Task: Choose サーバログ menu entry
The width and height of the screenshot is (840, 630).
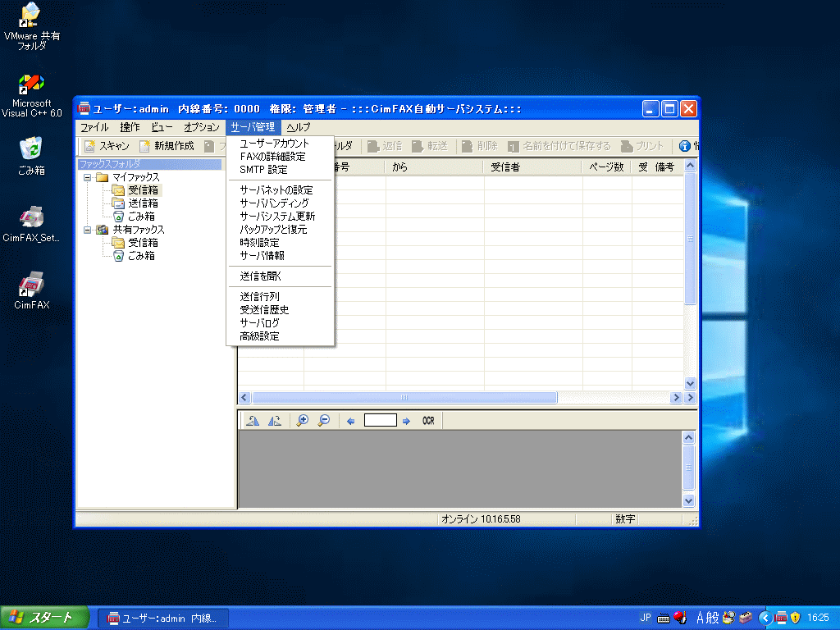Action: coord(281,323)
